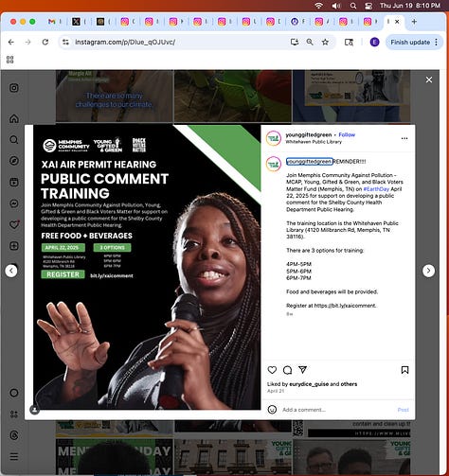Open emoji picker in comment box
This screenshot has width=449, height=476.
pos(272,410)
